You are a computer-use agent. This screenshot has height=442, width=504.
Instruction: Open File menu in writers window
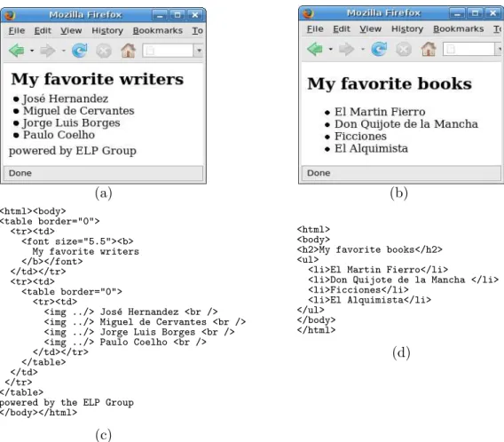click(17, 30)
